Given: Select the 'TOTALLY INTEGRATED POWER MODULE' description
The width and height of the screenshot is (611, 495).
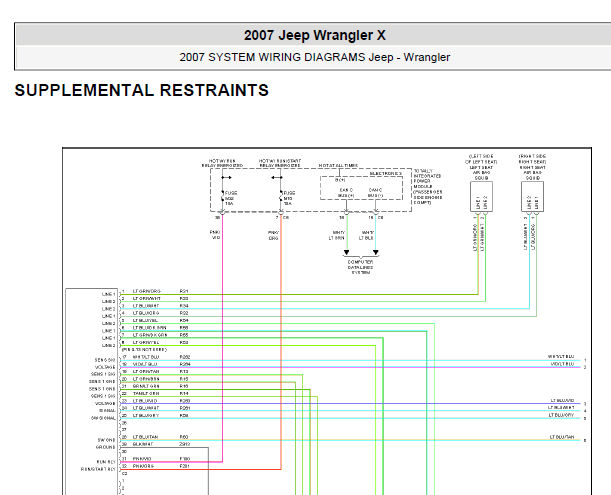Looking at the screenshot, I should (x=427, y=187).
